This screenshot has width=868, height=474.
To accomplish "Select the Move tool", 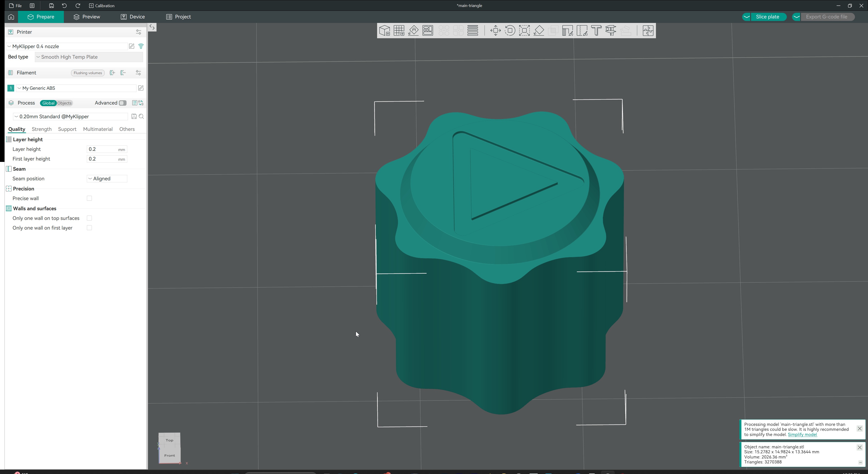I will 496,31.
